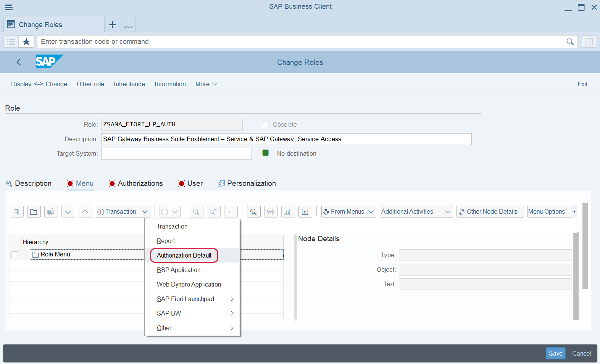The width and height of the screenshot is (600, 364).
Task: Click Other role
Action: point(90,84)
